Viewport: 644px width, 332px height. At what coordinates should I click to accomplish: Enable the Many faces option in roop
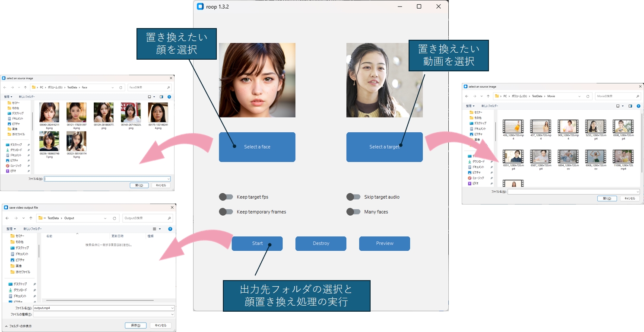tap(353, 211)
